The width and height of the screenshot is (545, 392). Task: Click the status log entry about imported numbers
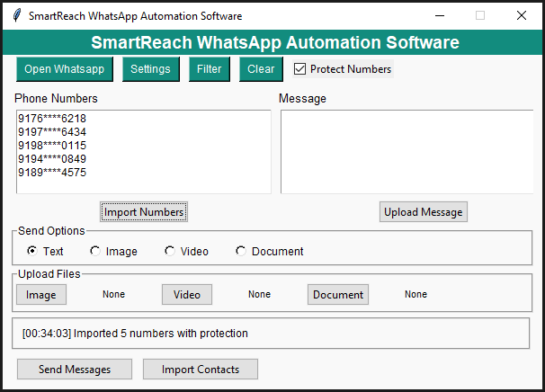click(x=135, y=334)
